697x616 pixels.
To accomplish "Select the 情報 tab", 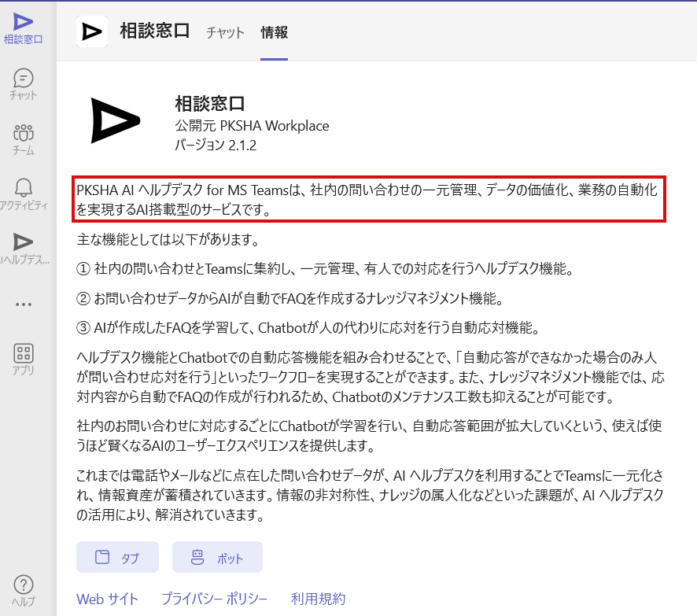I will [x=275, y=32].
